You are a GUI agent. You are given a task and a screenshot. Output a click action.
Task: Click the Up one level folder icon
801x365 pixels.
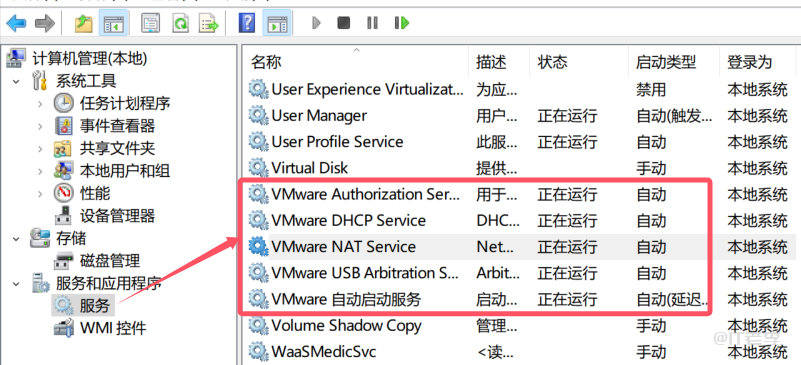(x=83, y=23)
